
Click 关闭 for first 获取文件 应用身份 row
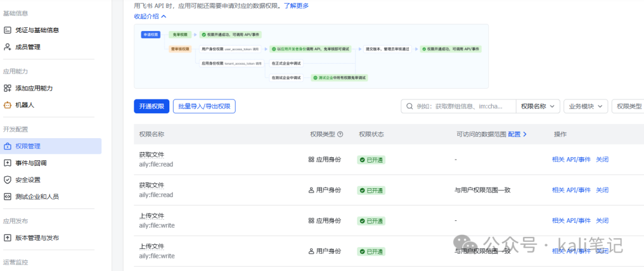pyautogui.click(x=602, y=160)
